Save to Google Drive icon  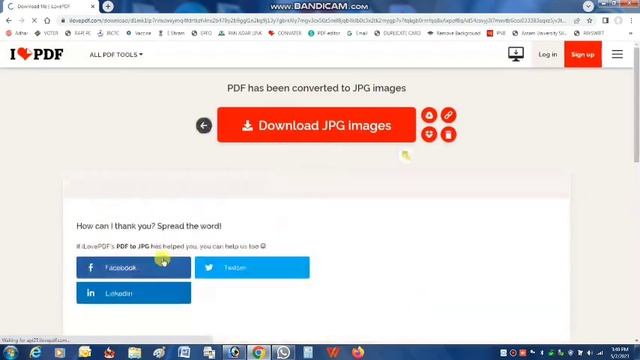(x=429, y=115)
